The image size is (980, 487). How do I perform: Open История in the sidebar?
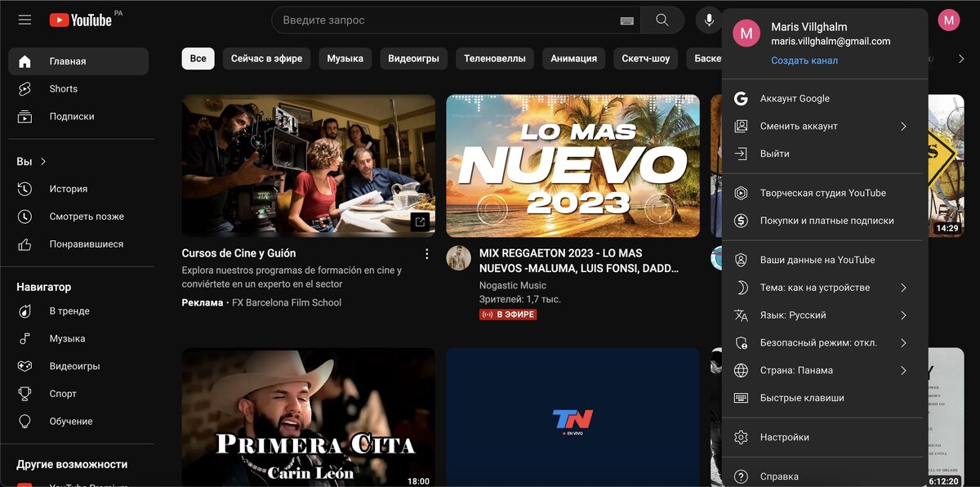tap(78, 189)
